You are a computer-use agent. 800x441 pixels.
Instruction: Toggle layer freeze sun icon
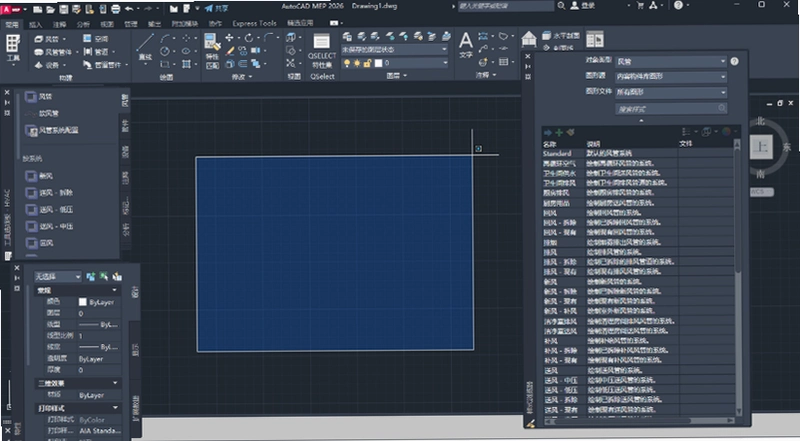[357, 63]
